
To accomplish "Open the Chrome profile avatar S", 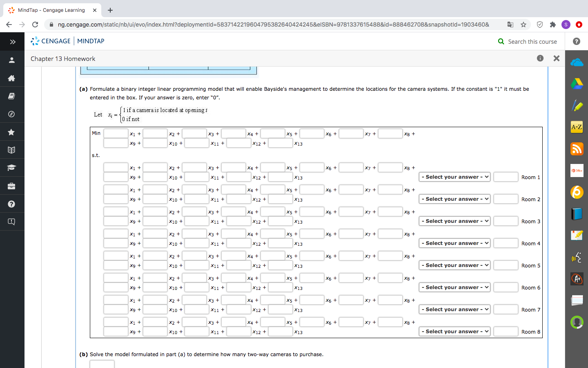I will point(566,25).
